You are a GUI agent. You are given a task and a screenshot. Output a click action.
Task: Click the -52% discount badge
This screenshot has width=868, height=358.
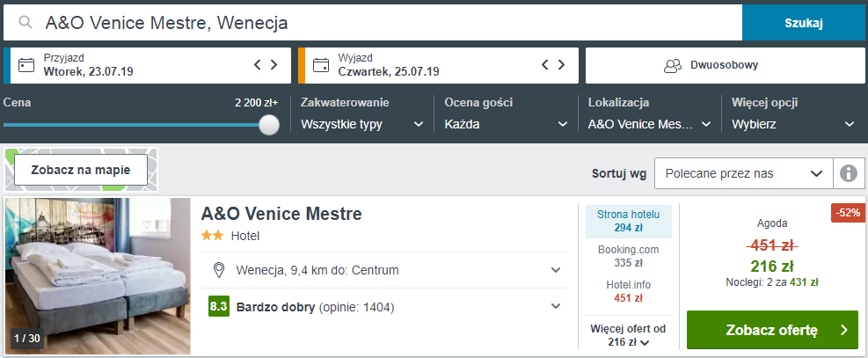(x=848, y=213)
